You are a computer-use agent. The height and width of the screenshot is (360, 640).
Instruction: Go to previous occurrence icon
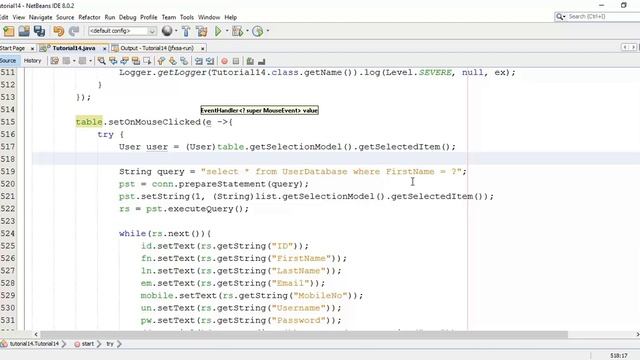[113, 61]
